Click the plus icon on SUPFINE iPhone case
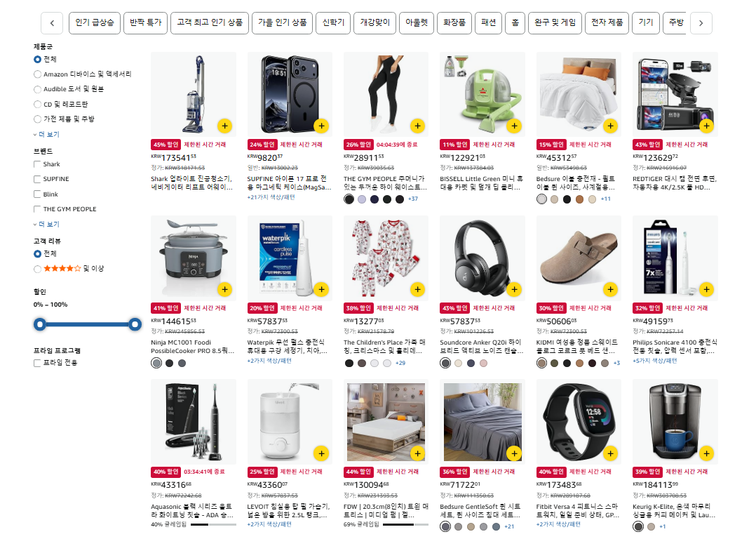 (321, 126)
